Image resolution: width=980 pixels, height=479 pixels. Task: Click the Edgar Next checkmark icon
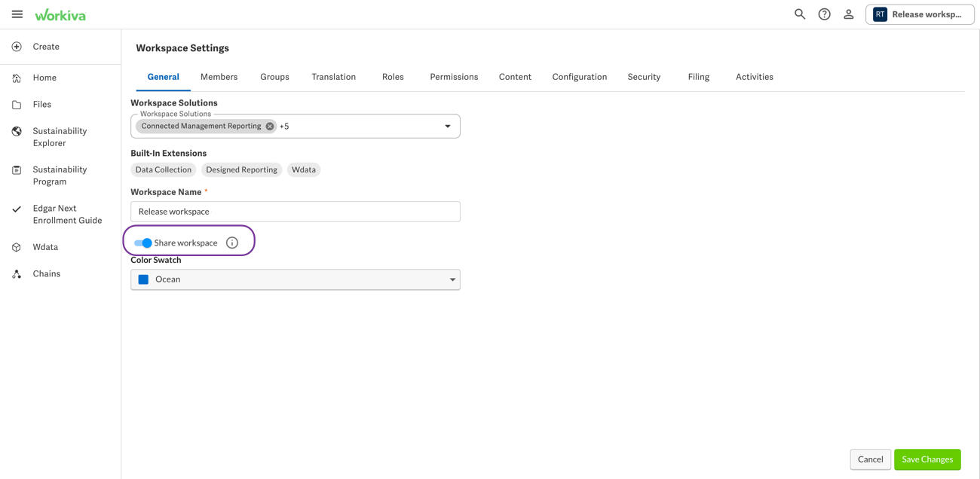click(x=17, y=209)
